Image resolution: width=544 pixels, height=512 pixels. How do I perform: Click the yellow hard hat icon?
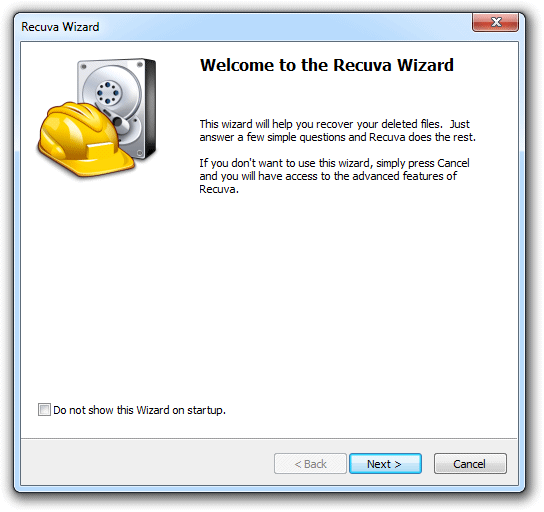tap(84, 139)
